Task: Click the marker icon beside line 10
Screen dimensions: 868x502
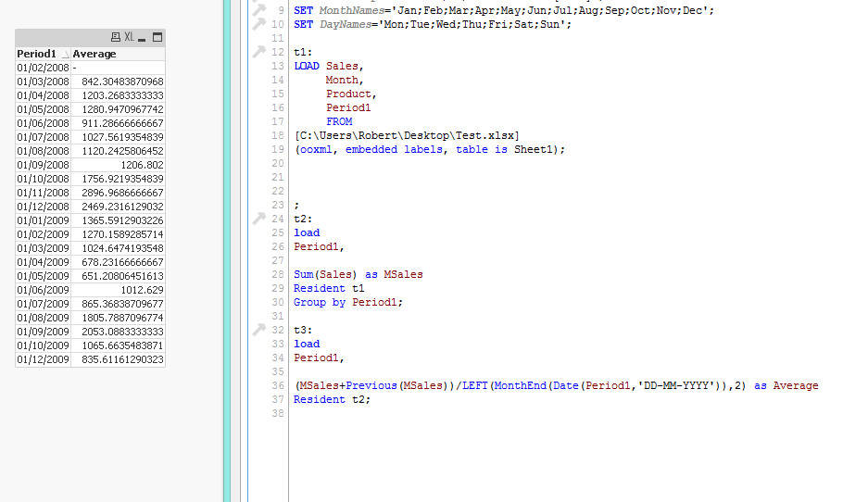Action: coord(259,24)
